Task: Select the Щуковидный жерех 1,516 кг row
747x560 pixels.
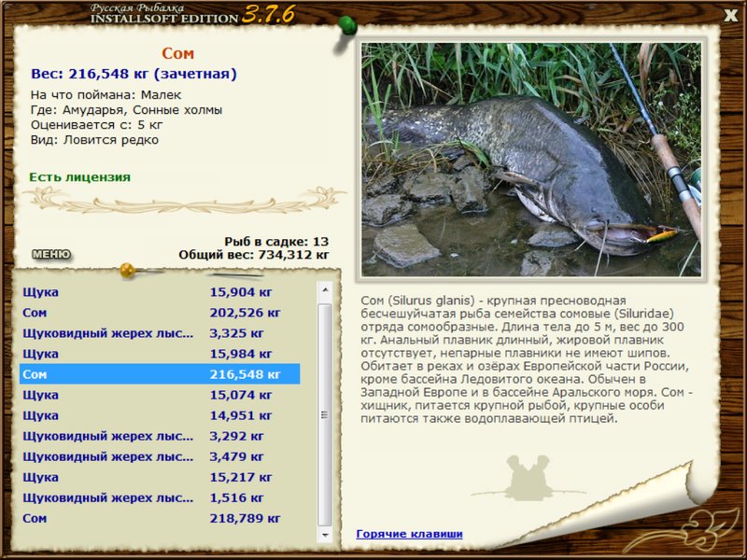Action: click(x=160, y=497)
